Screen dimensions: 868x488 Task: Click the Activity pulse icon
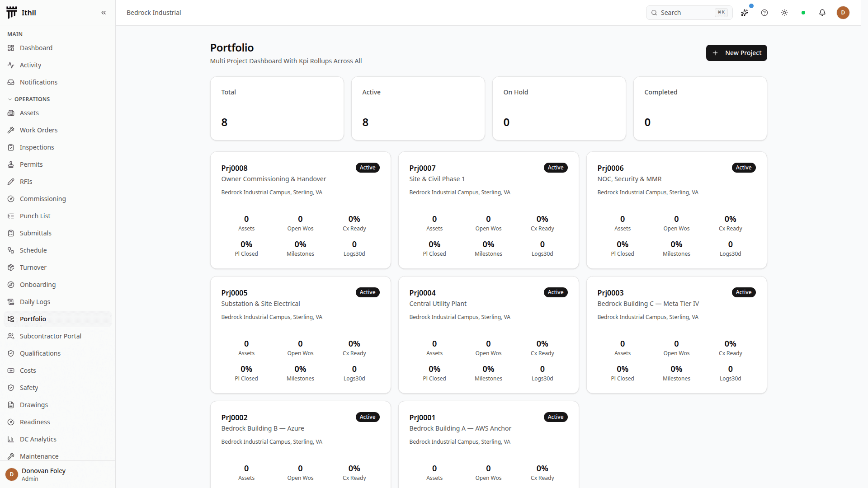coord(11,65)
